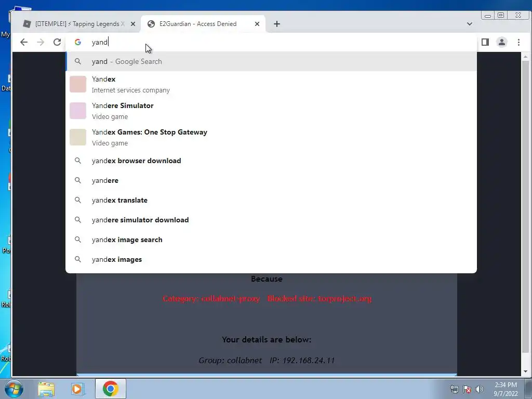Click the Yandere Simulator suggestion thumbnail
532x399 pixels.
coord(78,111)
